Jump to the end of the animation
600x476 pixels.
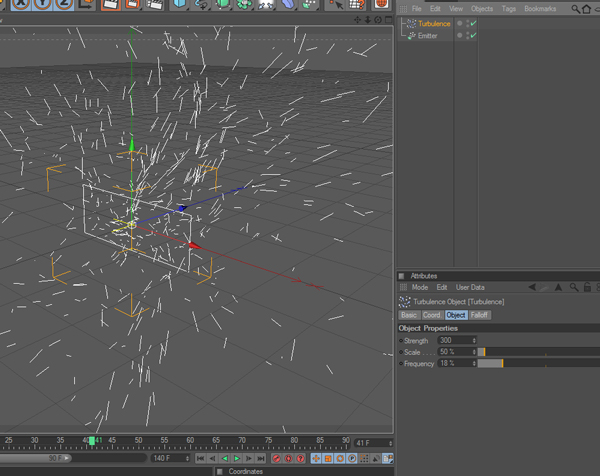261,459
